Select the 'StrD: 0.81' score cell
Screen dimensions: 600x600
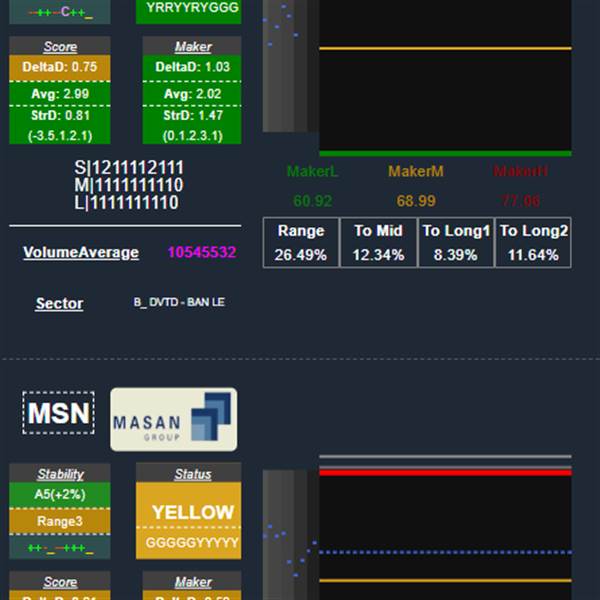60,116
